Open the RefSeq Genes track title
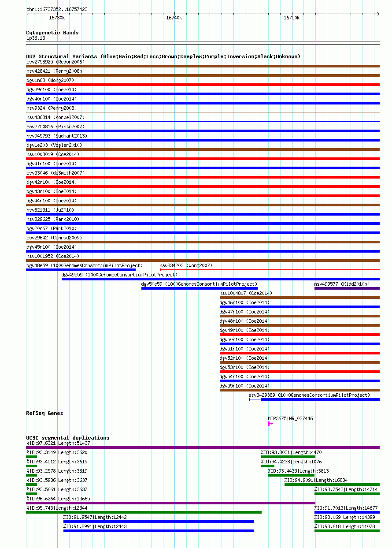The height and width of the screenshot is (548, 392). pyautogui.click(x=44, y=413)
